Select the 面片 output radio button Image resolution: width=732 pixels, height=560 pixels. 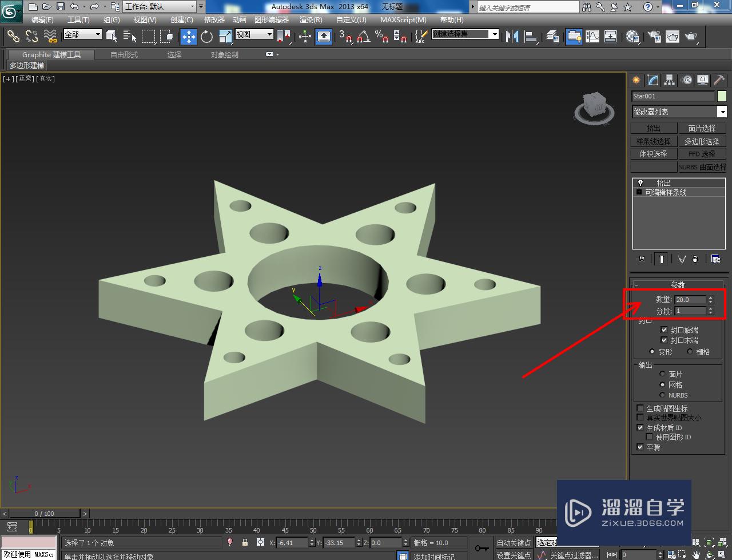[662, 374]
